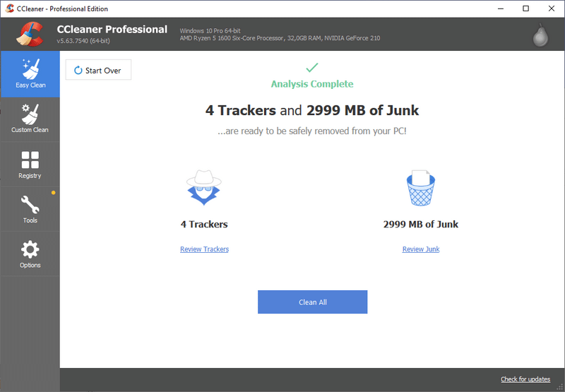This screenshot has width=565, height=392.
Task: Click the spy-hat Trackers icon
Action: [203, 189]
